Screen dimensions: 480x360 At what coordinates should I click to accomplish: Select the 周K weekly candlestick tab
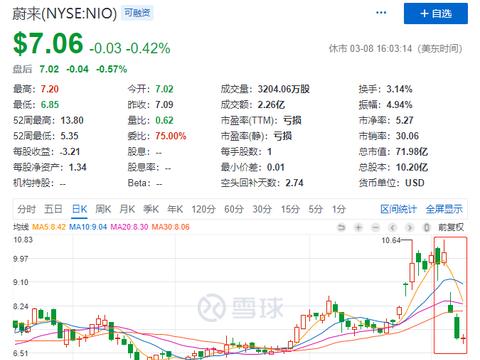pos(103,209)
